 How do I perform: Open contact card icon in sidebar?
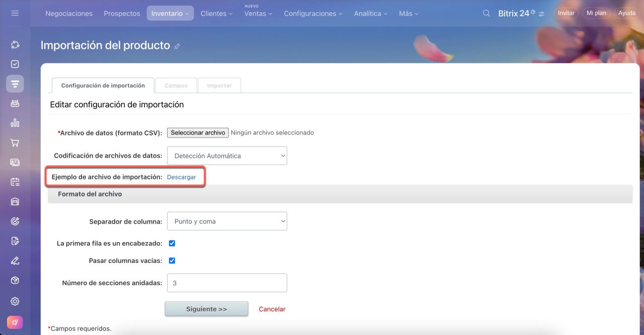pos(15,162)
